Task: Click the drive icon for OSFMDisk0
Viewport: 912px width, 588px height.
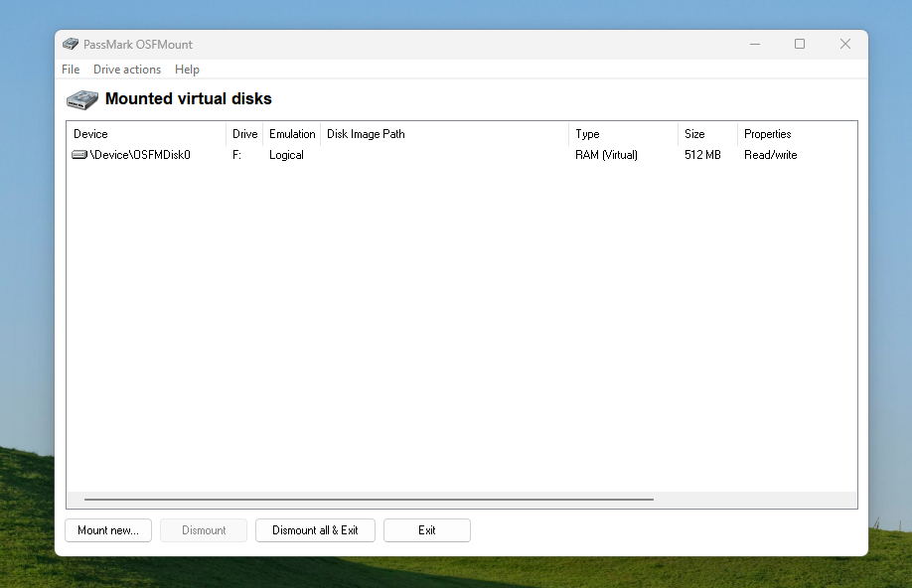Action: (x=79, y=155)
